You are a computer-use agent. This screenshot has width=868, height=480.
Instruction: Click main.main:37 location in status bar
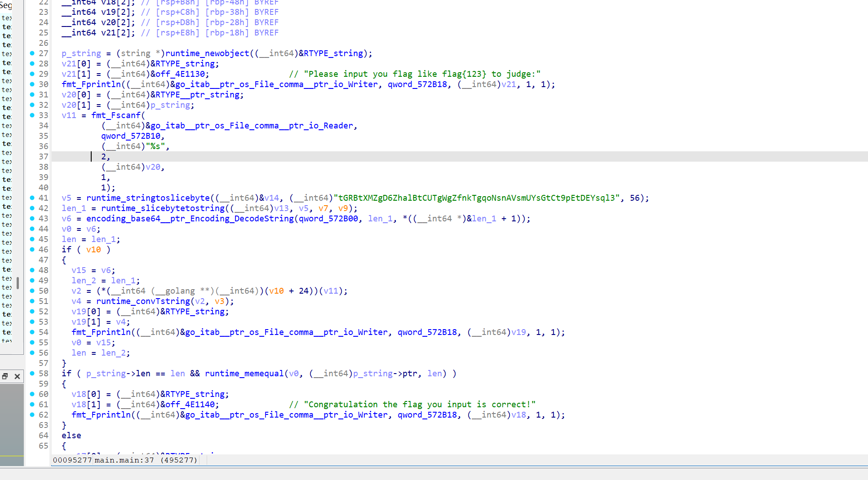pos(124,460)
